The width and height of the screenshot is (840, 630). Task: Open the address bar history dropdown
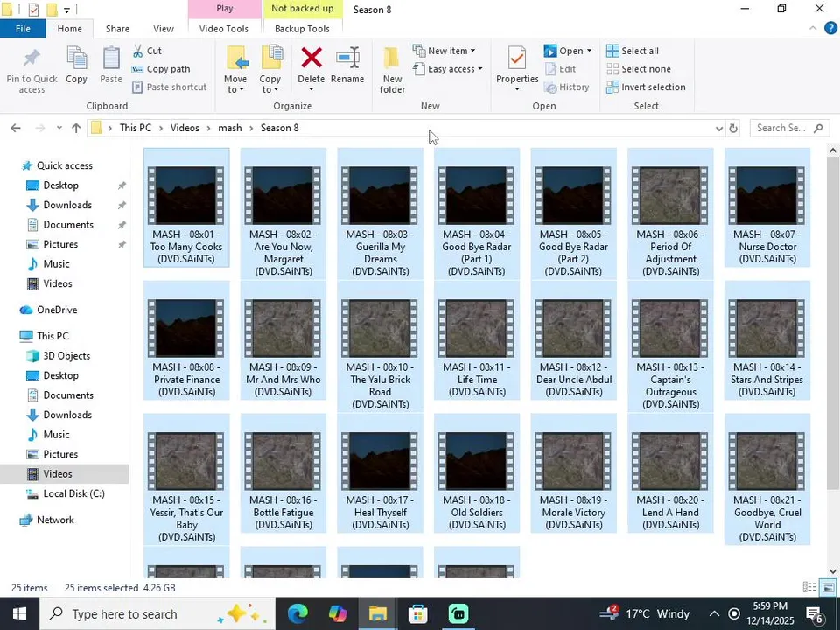pos(719,128)
